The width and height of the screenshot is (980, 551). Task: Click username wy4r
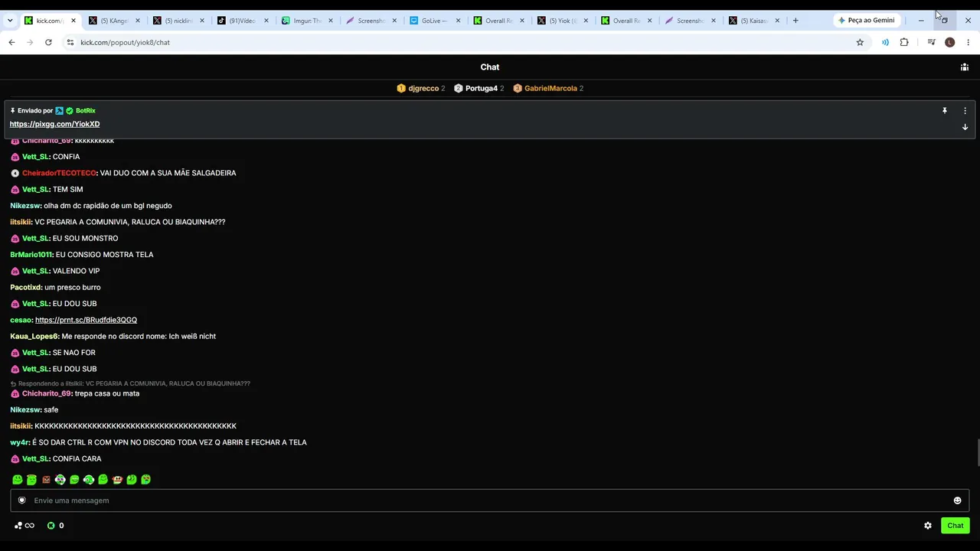coord(19,442)
